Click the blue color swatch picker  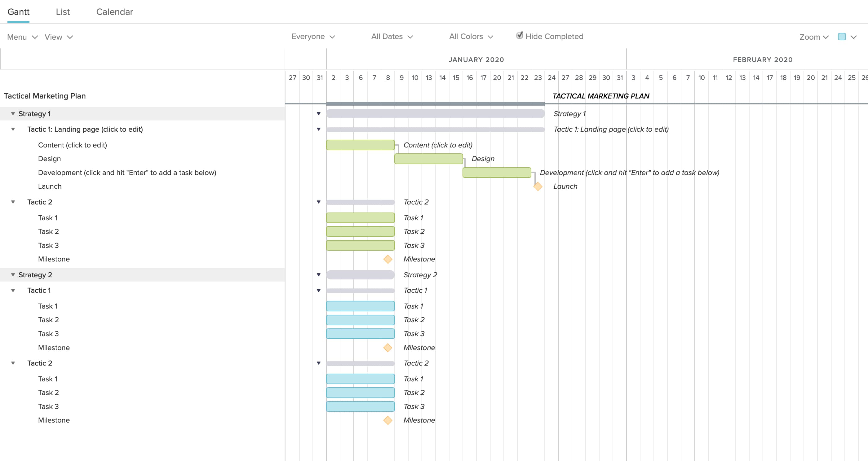(842, 37)
